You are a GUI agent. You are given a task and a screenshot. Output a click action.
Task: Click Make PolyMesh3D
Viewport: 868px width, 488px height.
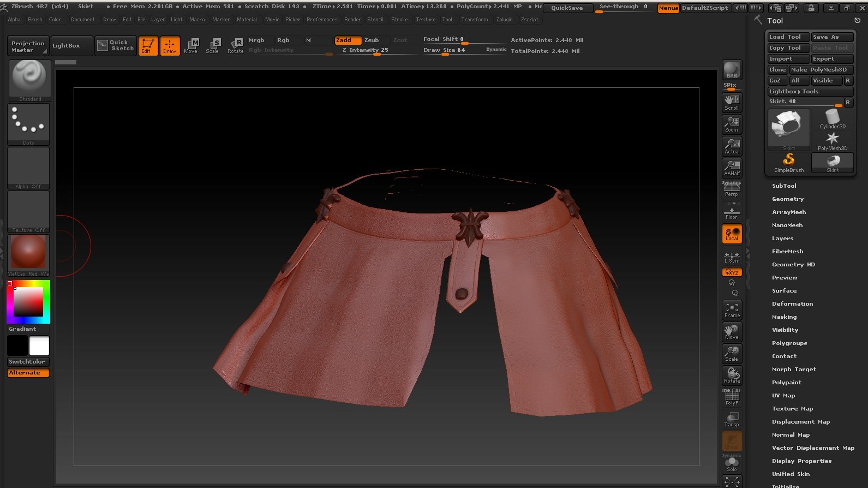[822, 70]
